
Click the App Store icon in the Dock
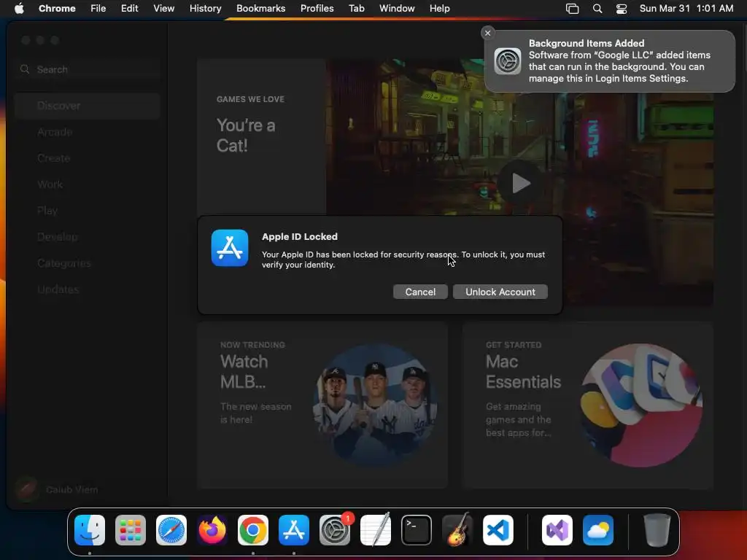pos(294,530)
